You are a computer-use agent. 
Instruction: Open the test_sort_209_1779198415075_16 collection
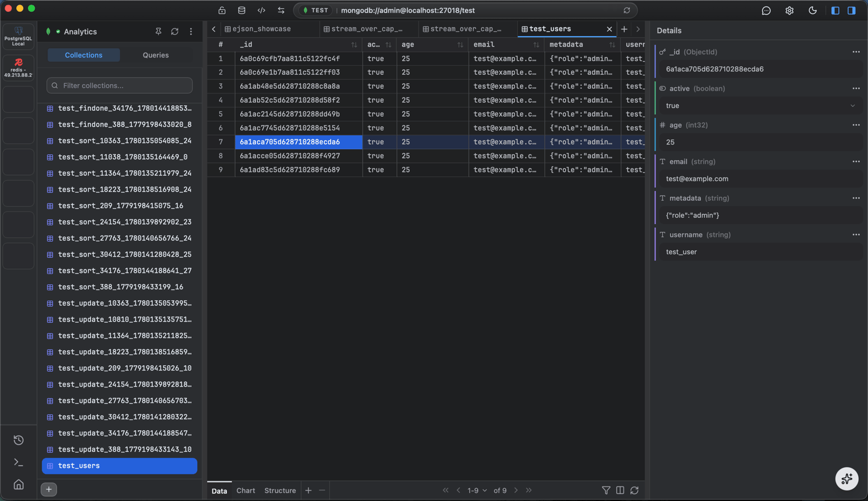[x=120, y=206]
